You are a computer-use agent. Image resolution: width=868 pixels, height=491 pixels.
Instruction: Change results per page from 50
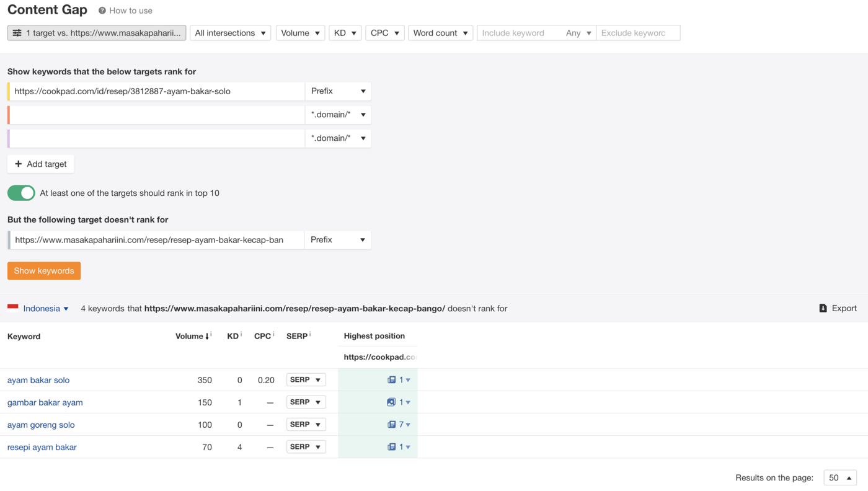click(840, 477)
